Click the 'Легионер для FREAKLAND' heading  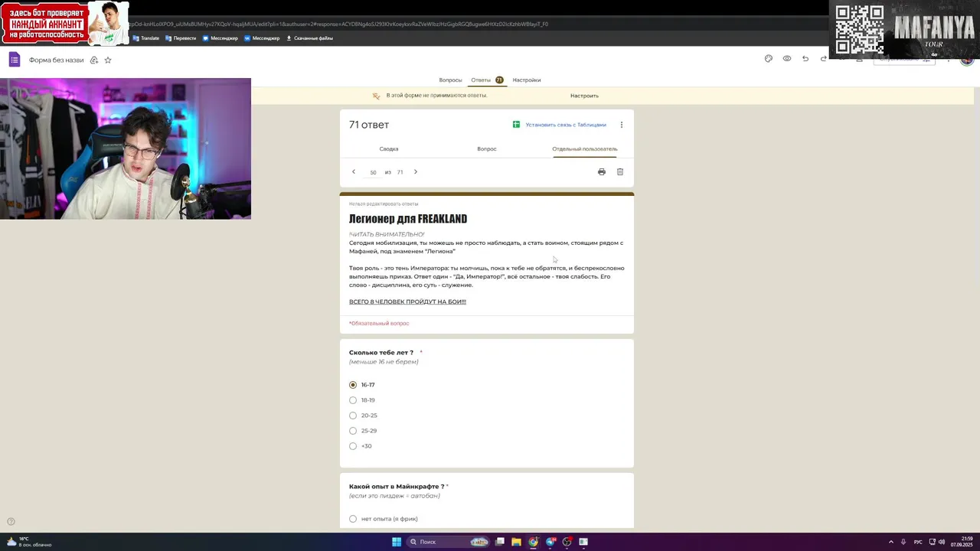(408, 219)
